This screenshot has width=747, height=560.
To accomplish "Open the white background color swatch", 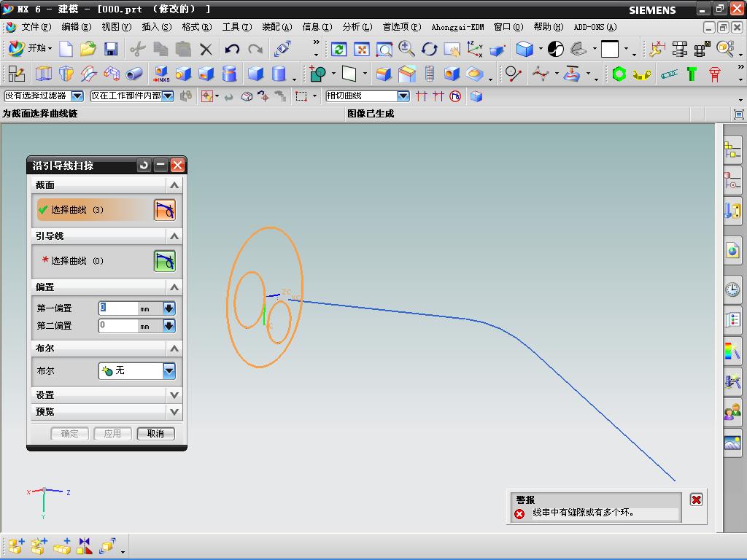I will point(610,49).
